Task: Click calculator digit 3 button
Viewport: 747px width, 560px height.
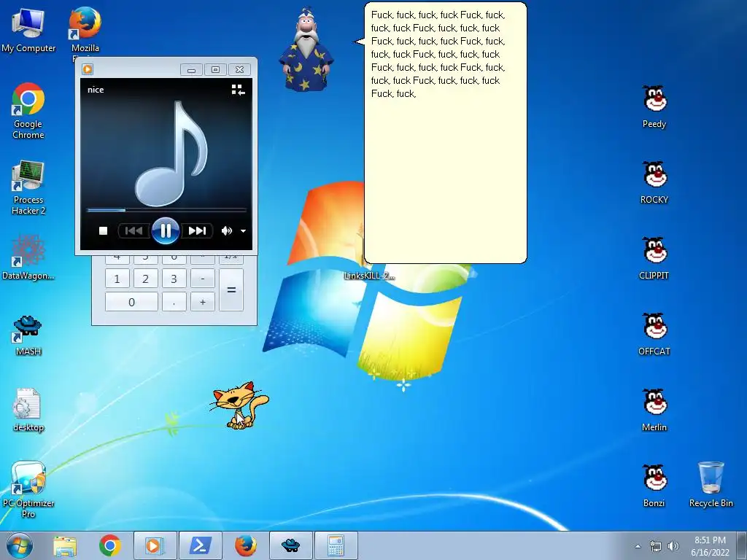Action: (x=174, y=279)
